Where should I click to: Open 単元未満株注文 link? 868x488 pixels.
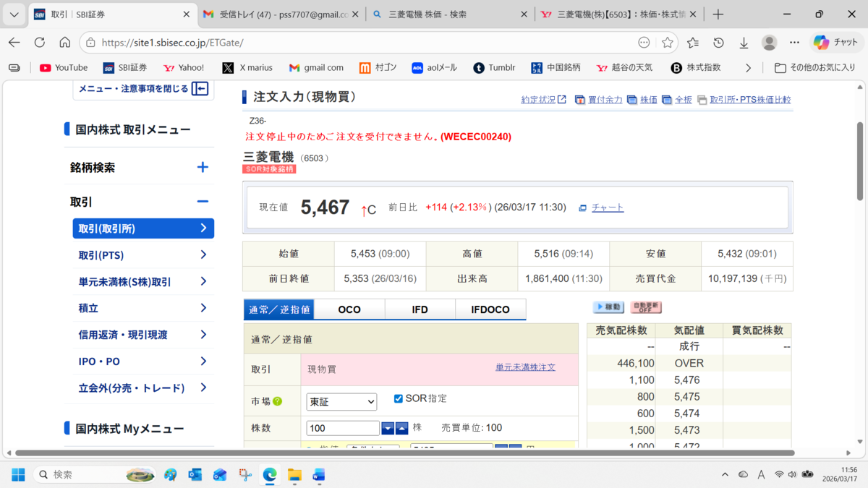point(525,367)
